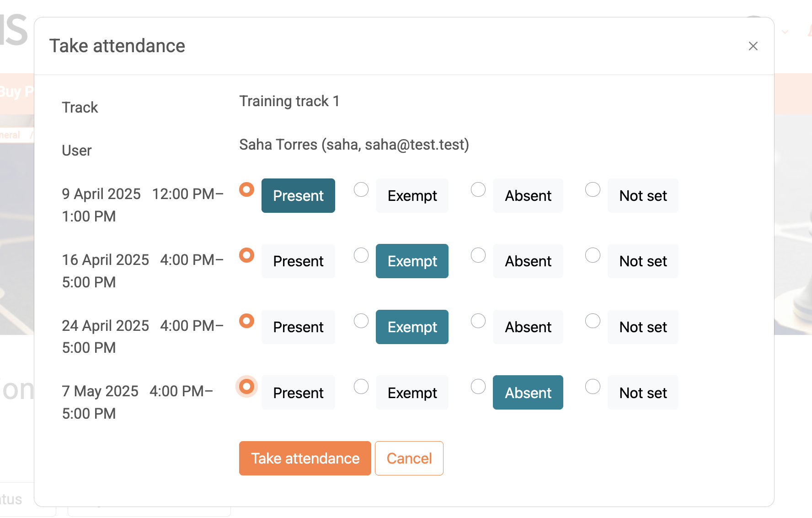Cancel the attendance form
The height and width of the screenshot is (518, 812).
click(409, 458)
